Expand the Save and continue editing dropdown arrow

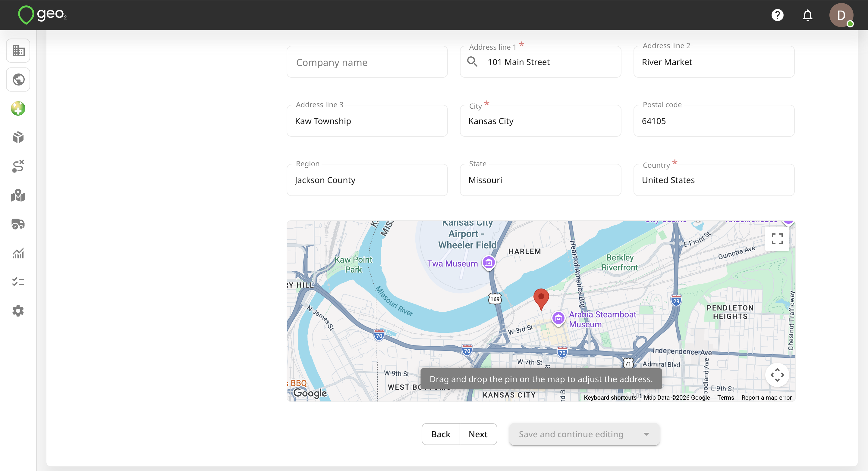coord(646,434)
